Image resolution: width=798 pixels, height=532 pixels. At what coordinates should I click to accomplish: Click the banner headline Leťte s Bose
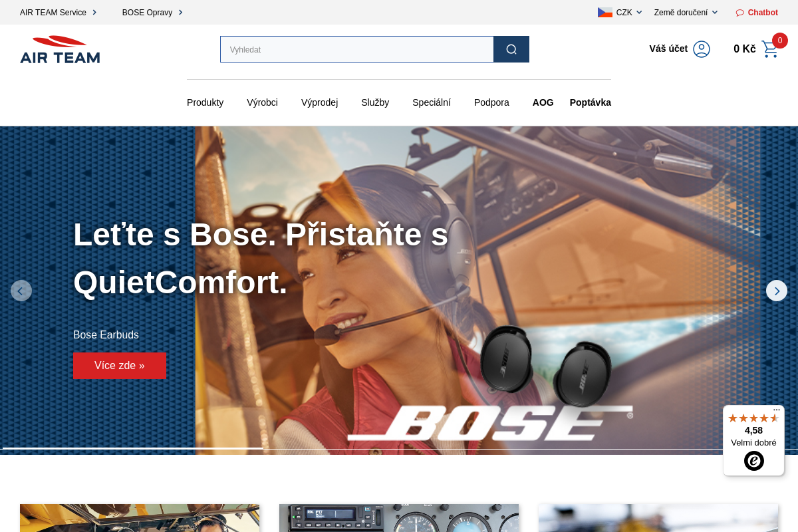click(x=261, y=258)
